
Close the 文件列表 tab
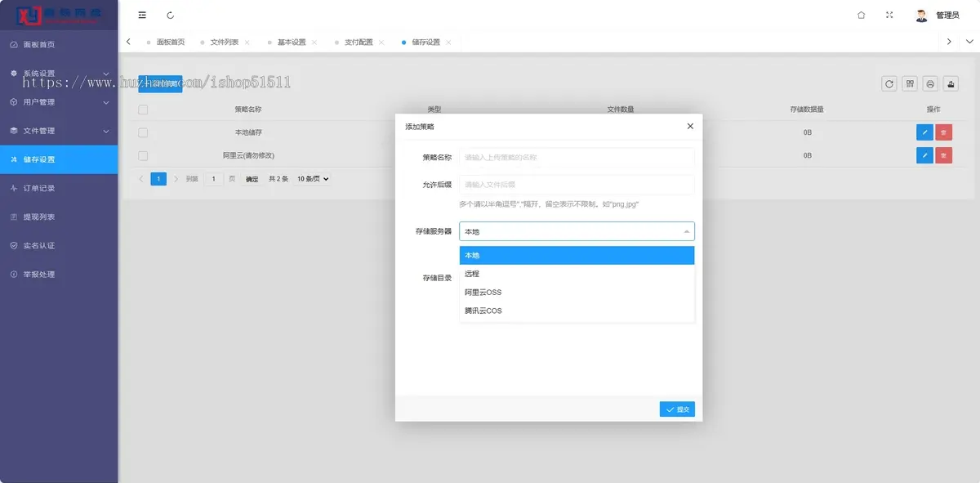point(247,42)
